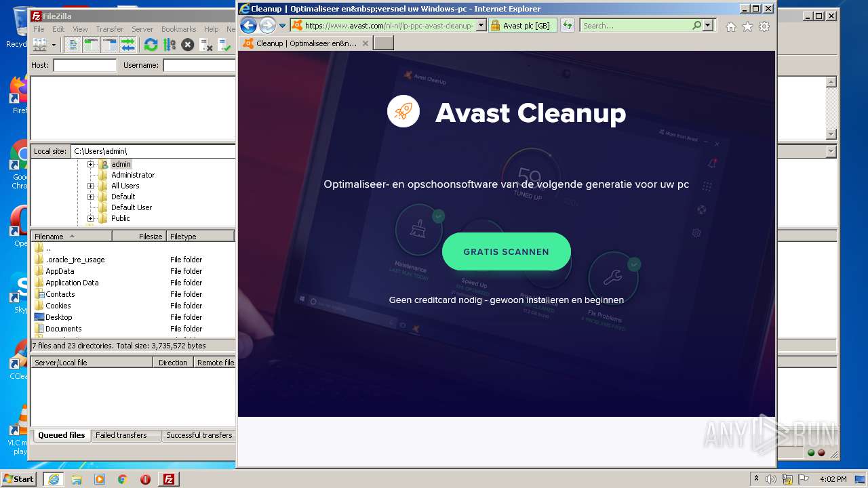Open IE tools gear icon
The image size is (868, 488).
click(764, 26)
